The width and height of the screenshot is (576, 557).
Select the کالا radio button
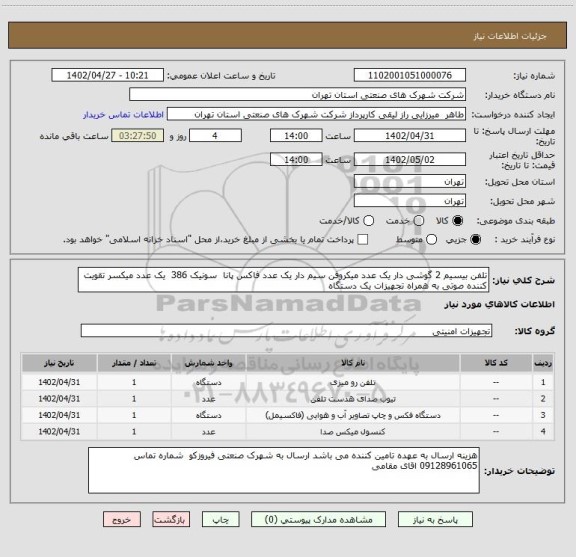point(458,220)
